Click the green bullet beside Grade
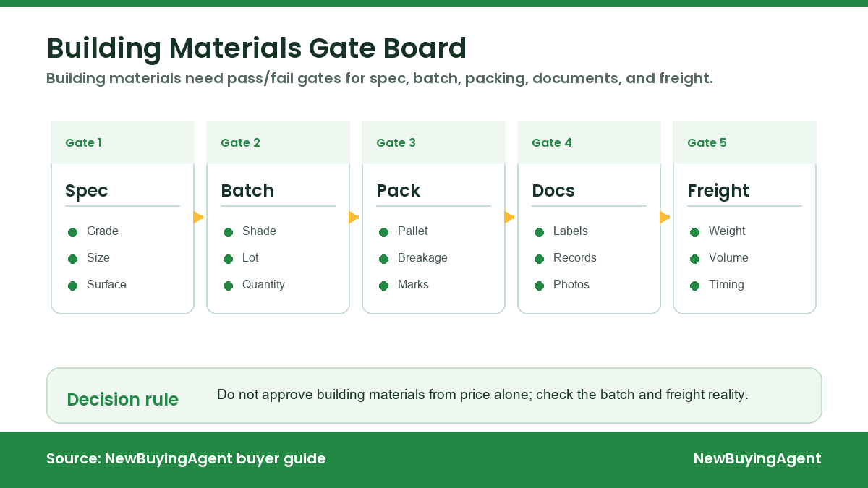868x488 pixels. (x=72, y=232)
